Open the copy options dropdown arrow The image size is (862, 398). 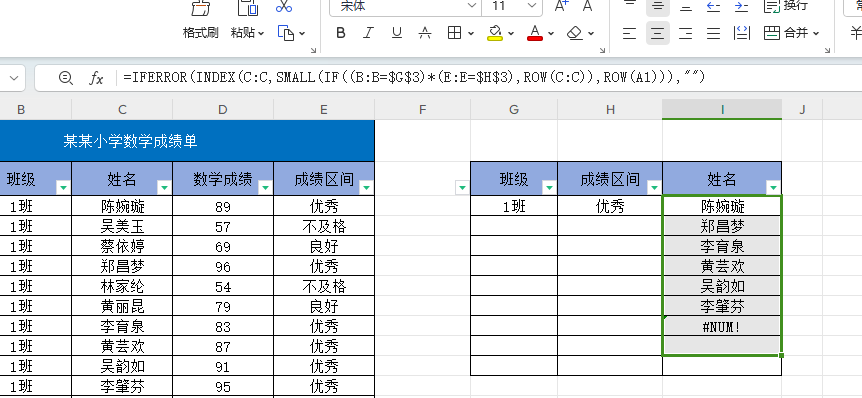tap(302, 34)
